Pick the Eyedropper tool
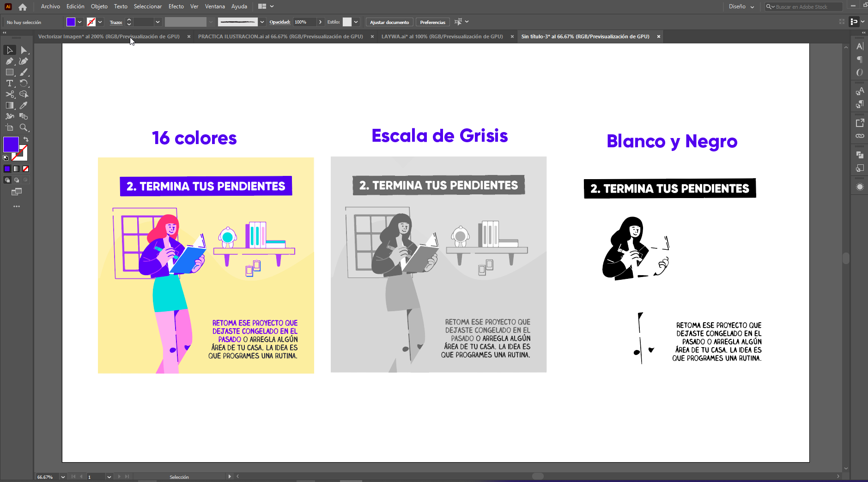 pyautogui.click(x=24, y=105)
